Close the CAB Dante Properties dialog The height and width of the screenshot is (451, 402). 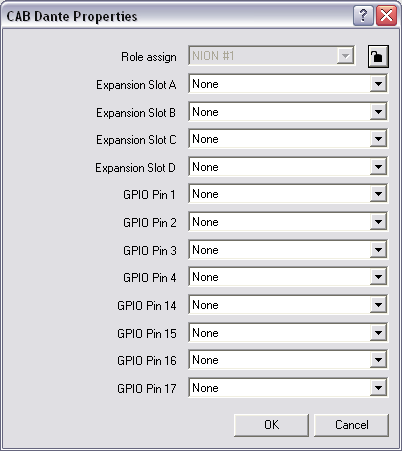click(x=386, y=15)
